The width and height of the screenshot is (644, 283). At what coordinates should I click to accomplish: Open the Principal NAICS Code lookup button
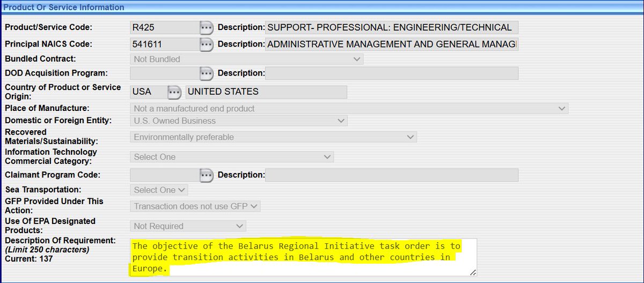point(207,44)
